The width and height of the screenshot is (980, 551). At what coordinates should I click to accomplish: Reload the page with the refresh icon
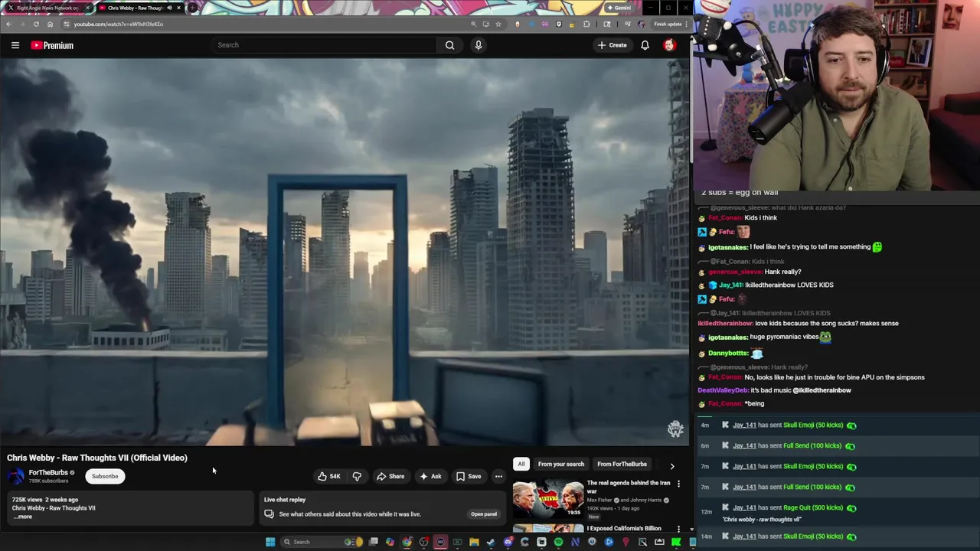point(36,24)
